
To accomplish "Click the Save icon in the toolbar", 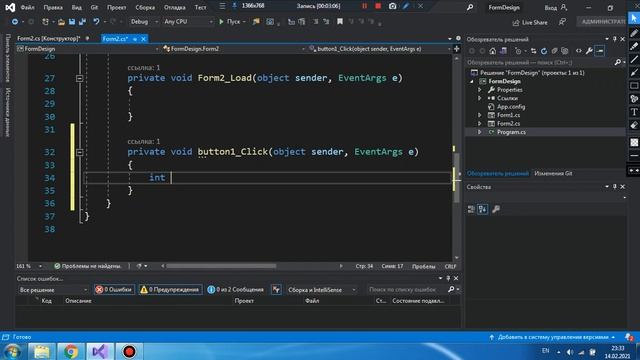I will click(72, 22).
